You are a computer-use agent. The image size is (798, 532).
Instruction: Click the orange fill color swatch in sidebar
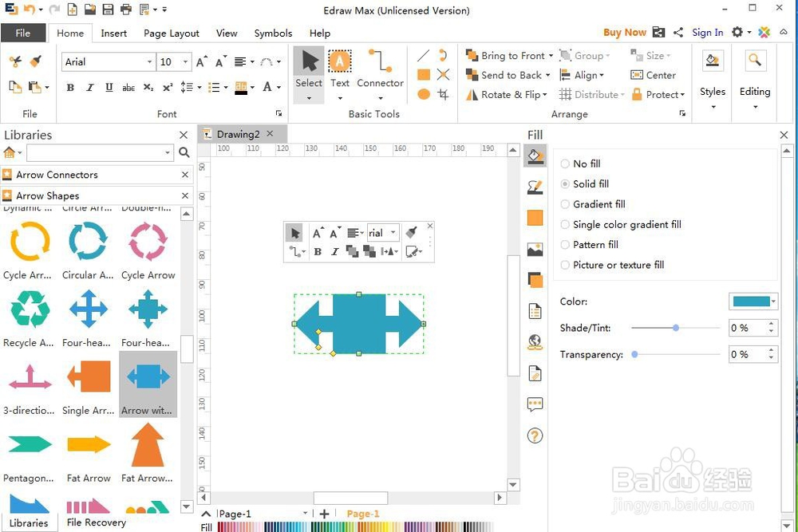click(535, 219)
